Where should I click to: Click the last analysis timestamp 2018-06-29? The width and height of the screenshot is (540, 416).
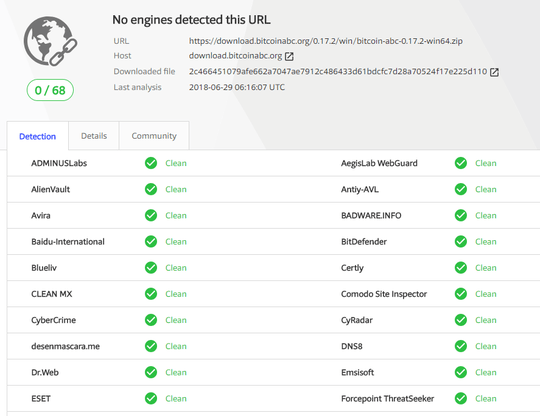click(x=237, y=87)
